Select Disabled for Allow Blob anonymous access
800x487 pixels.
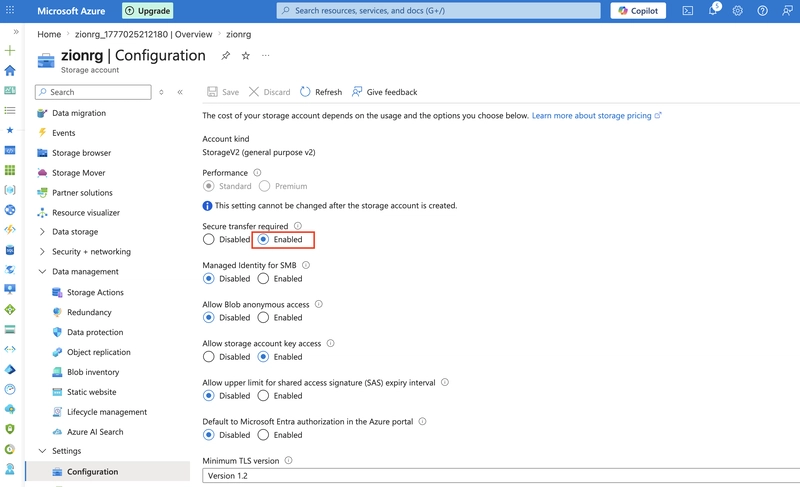209,318
